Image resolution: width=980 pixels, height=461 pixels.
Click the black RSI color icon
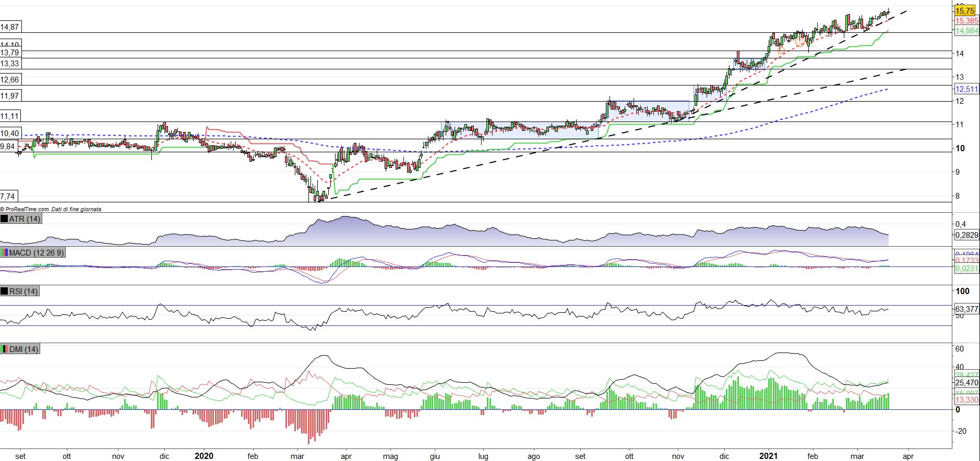coord(4,292)
